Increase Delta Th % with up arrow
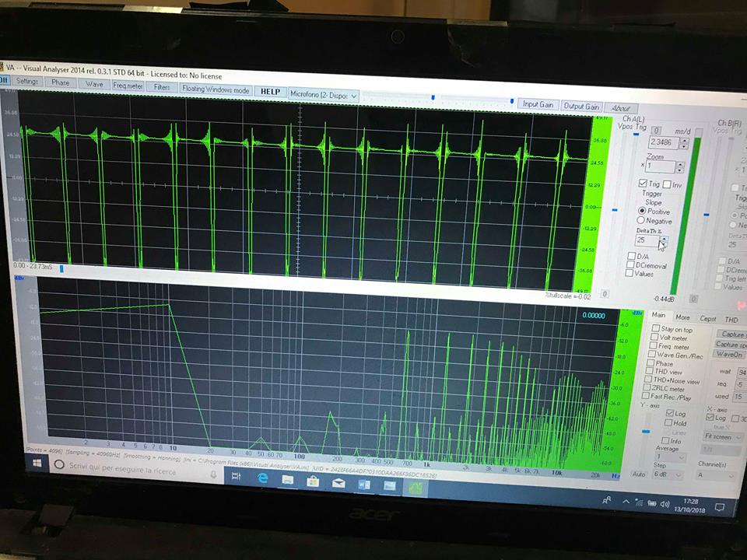Screen dimensions: 747x560 tap(664, 238)
